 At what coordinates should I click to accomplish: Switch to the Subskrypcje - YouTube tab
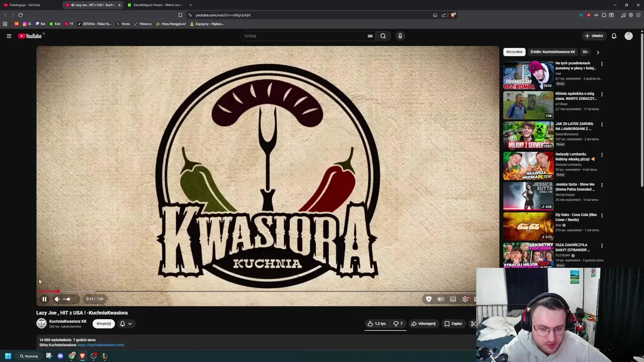(x=30, y=5)
